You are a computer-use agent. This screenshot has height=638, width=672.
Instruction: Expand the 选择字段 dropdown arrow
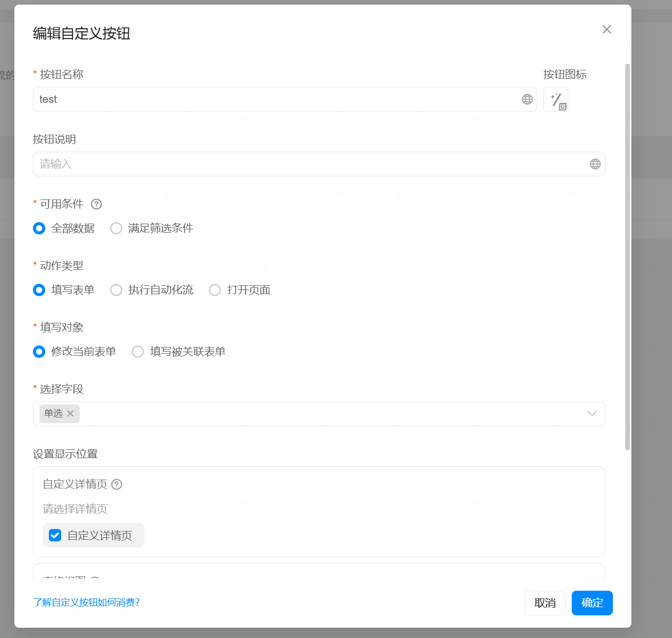592,413
